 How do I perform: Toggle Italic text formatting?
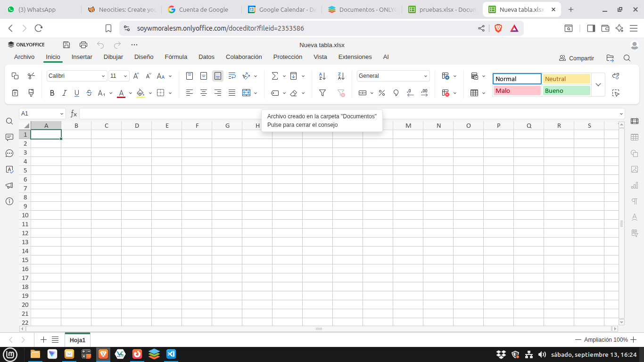point(65,93)
